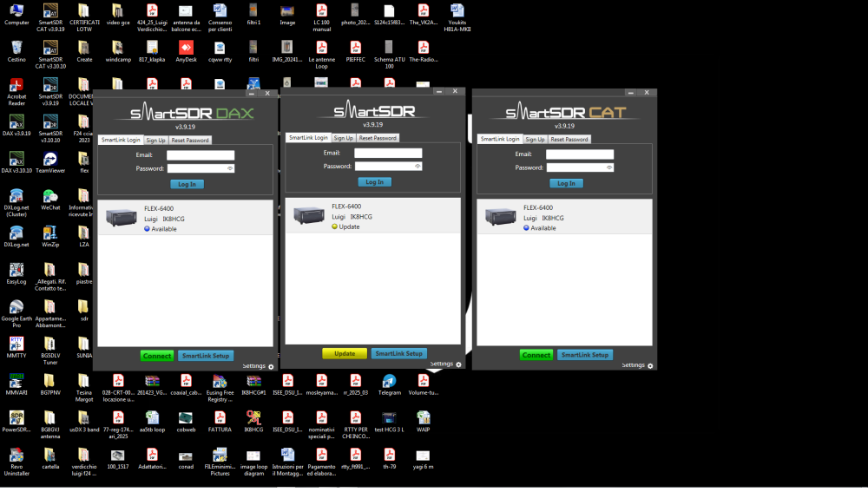Select FLEX-6400 Update radio in SmartSDR list
The width and height of the screenshot is (868, 492).
coord(372,216)
